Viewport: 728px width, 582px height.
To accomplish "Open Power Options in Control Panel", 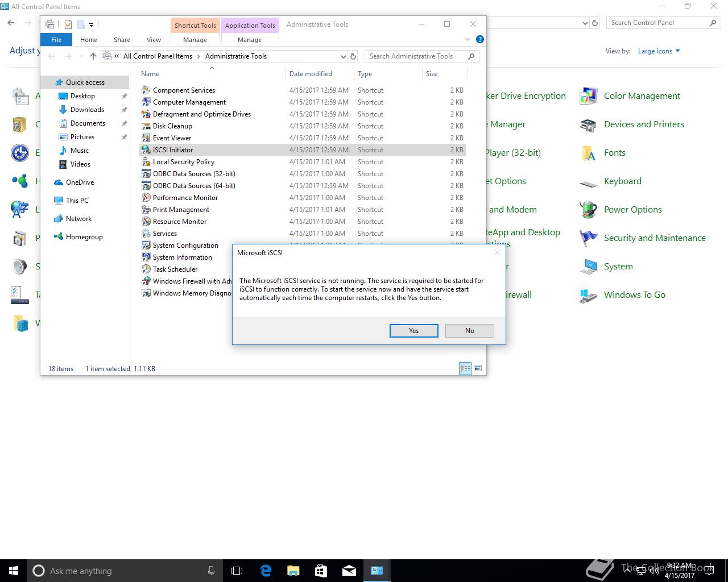I will [x=621, y=210].
